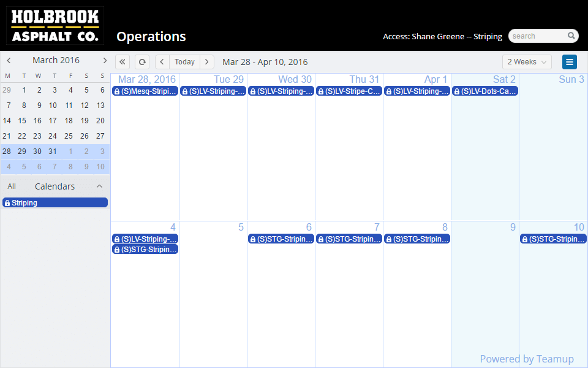Click the refresh calendar icon
The height and width of the screenshot is (368, 588).
point(141,62)
